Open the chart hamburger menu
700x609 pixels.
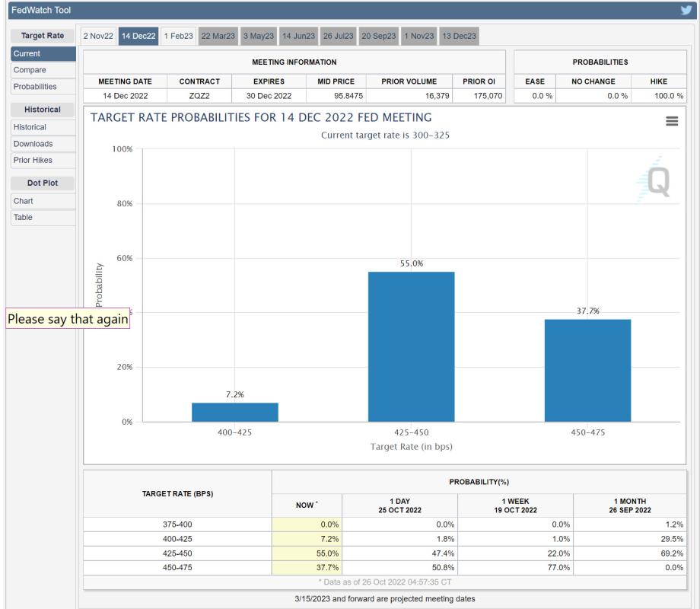[x=673, y=122]
